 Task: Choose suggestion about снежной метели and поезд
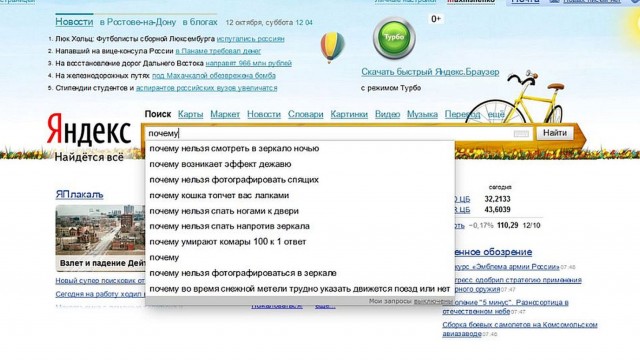[x=300, y=289]
